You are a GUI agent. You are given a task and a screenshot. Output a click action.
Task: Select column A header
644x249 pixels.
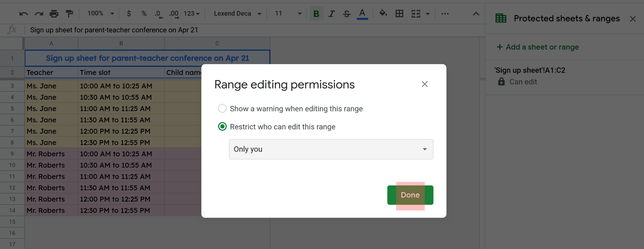pos(51,43)
